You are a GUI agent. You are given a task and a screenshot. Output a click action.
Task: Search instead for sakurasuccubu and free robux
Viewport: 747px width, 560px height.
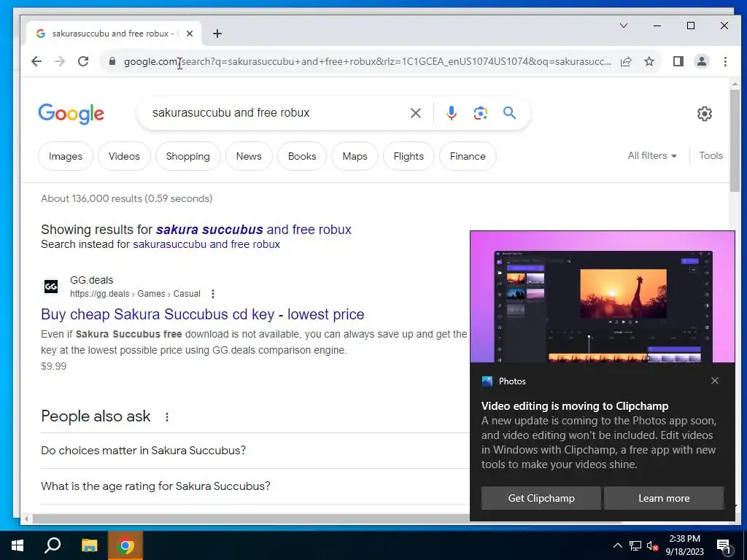206,244
